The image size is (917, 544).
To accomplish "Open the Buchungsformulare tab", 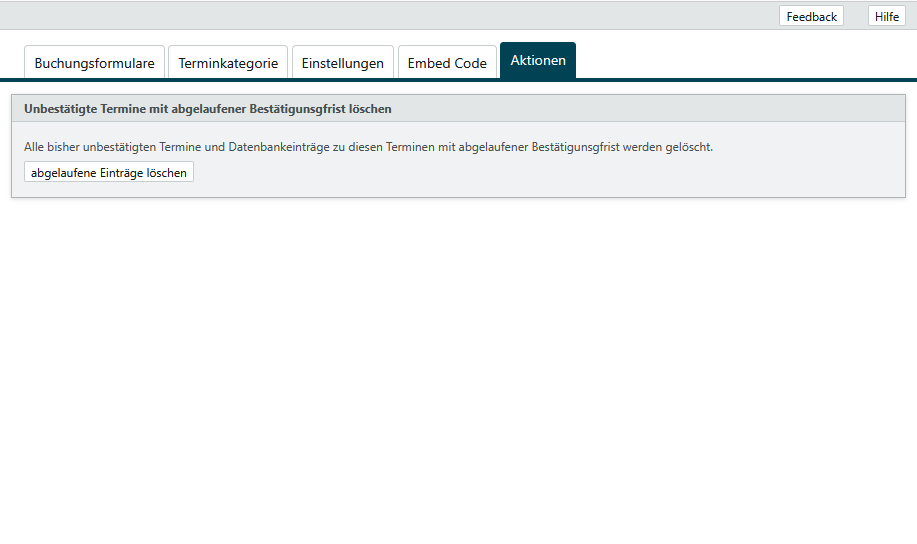I will tap(94, 62).
